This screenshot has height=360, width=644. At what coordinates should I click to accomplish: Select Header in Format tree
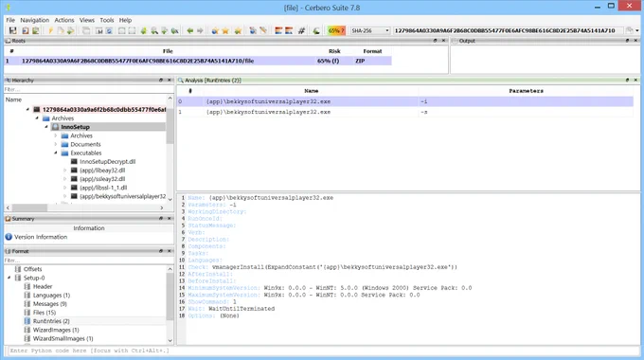pos(43,286)
